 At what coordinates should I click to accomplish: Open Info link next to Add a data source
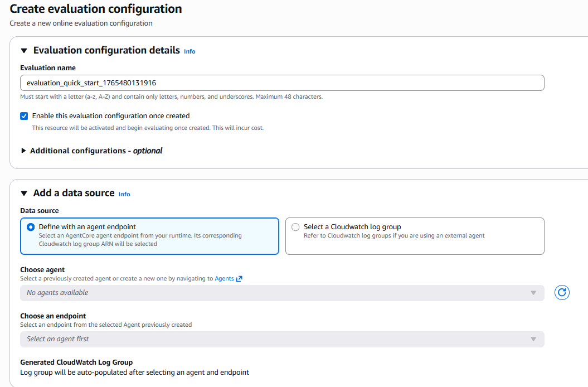point(124,194)
